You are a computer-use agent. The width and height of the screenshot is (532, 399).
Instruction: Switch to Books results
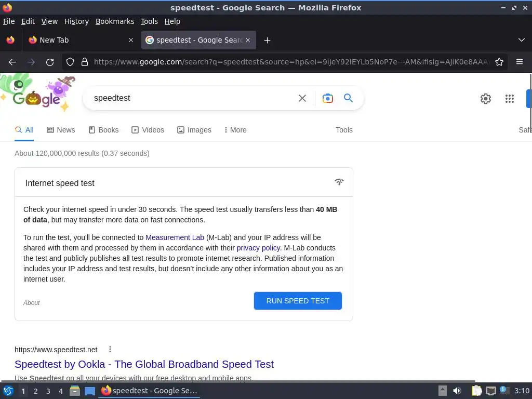[x=104, y=130]
